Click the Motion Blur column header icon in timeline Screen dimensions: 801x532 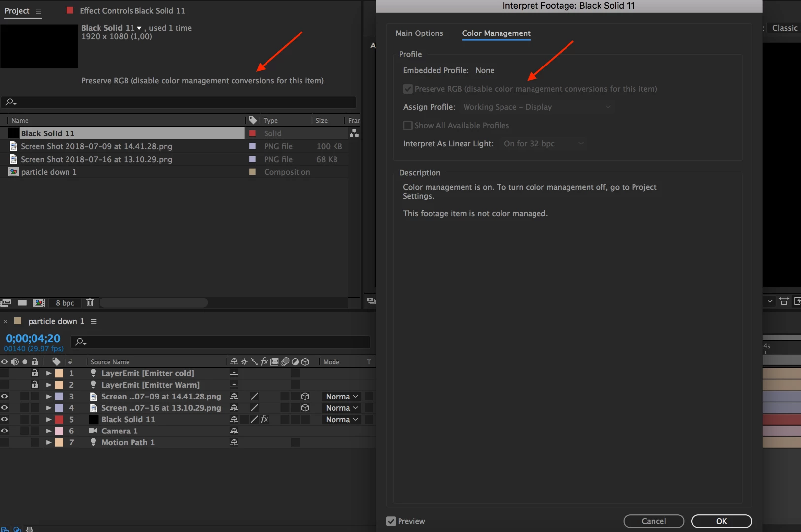(285, 362)
